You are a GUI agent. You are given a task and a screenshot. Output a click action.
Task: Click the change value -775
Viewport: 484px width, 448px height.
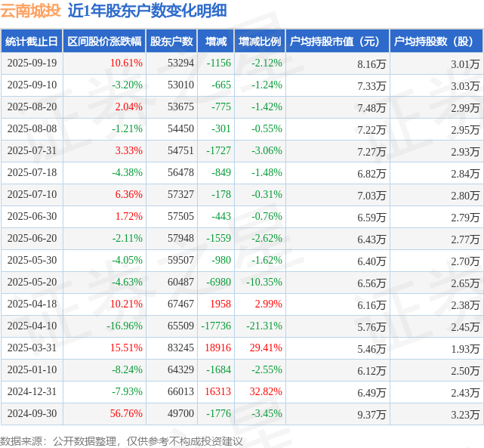221,107
